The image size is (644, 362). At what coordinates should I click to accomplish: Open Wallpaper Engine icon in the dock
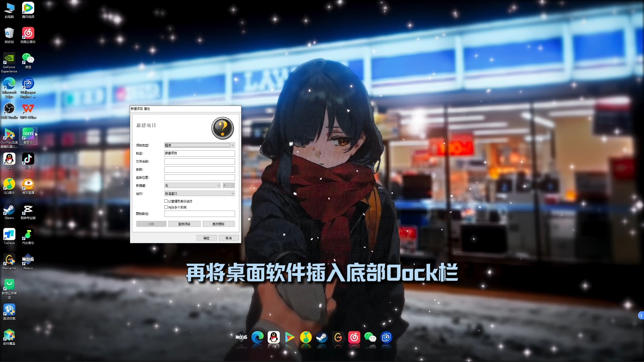point(386,337)
